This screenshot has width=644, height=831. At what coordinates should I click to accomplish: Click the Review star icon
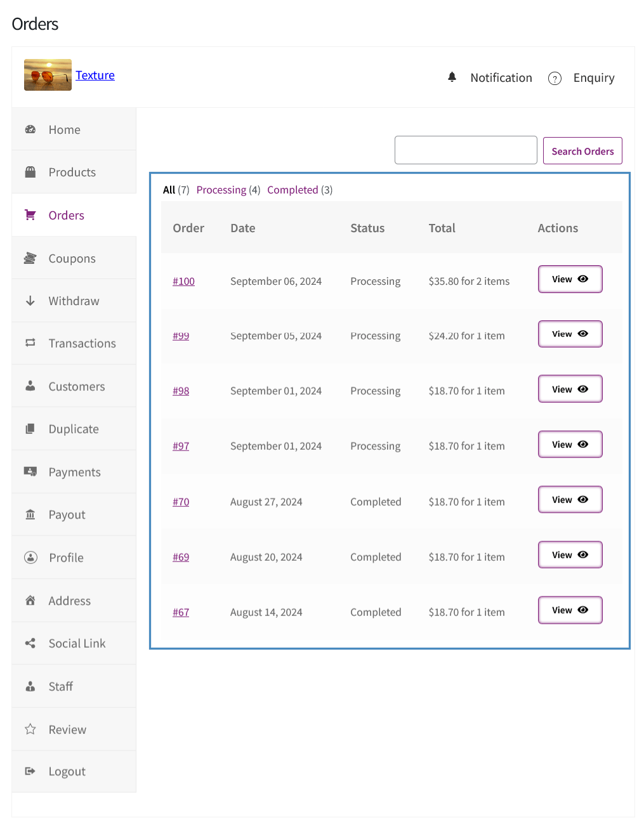[x=30, y=729]
